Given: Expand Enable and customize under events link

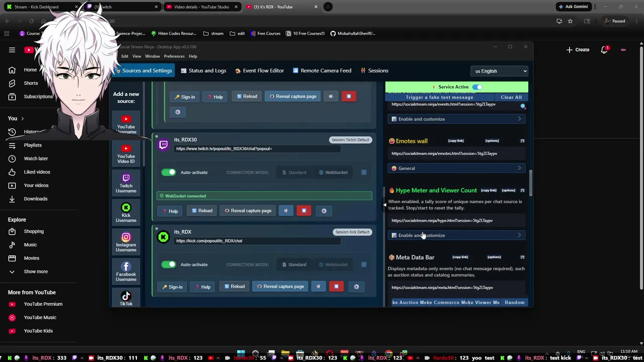Looking at the screenshot, I should pos(456,119).
